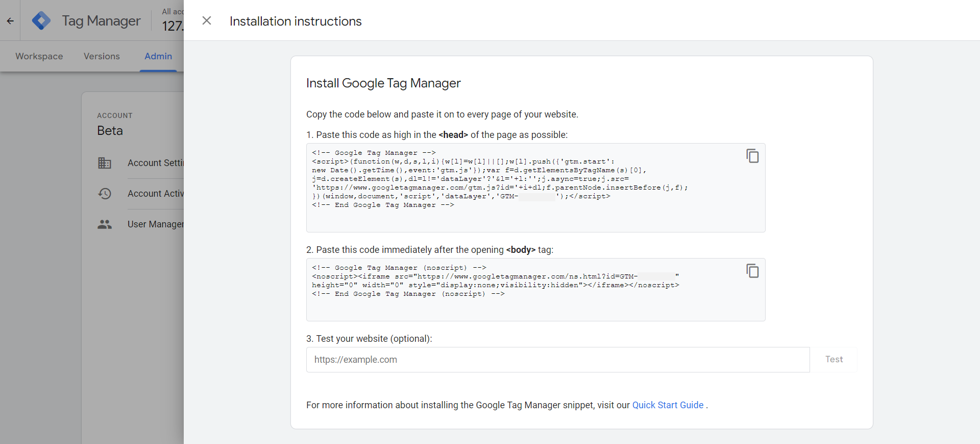Click the Tag Manager diamond logo
Image resolution: width=980 pixels, height=444 pixels.
pos(41,20)
